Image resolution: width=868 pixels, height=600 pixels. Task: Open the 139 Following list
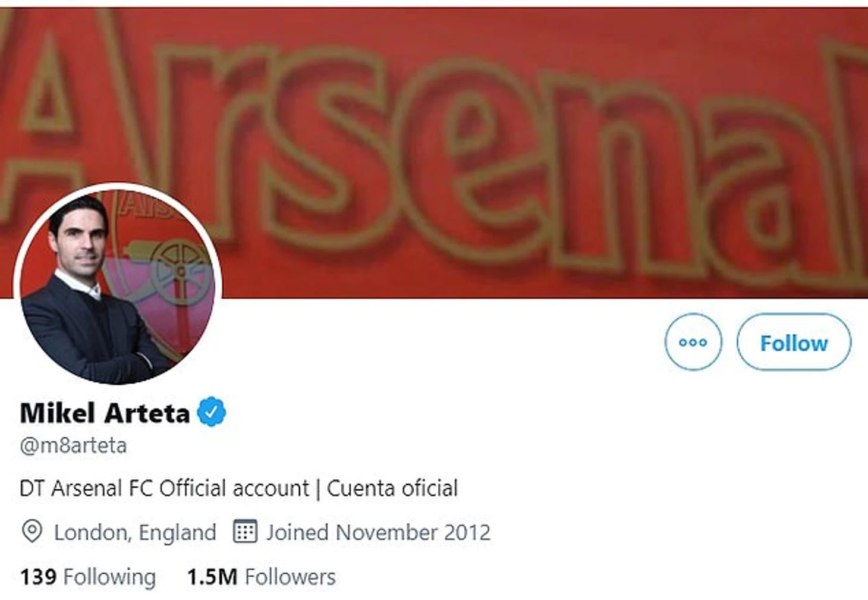point(88,577)
